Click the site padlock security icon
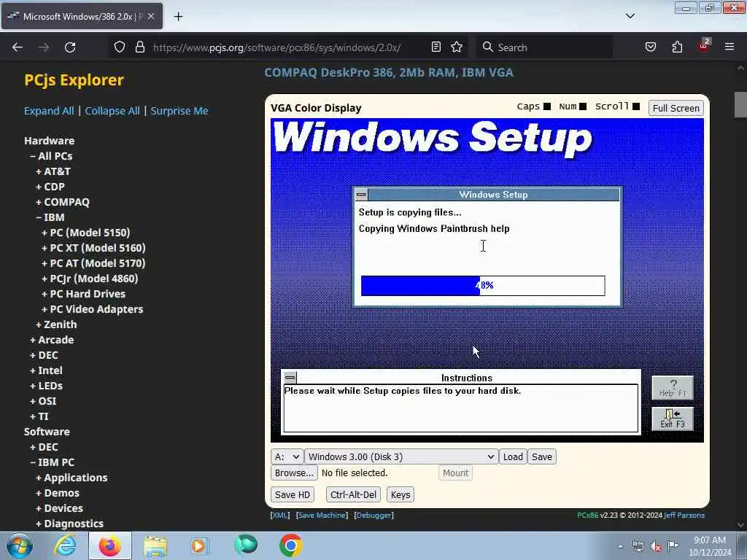The height and width of the screenshot is (560, 747). pyautogui.click(x=139, y=47)
